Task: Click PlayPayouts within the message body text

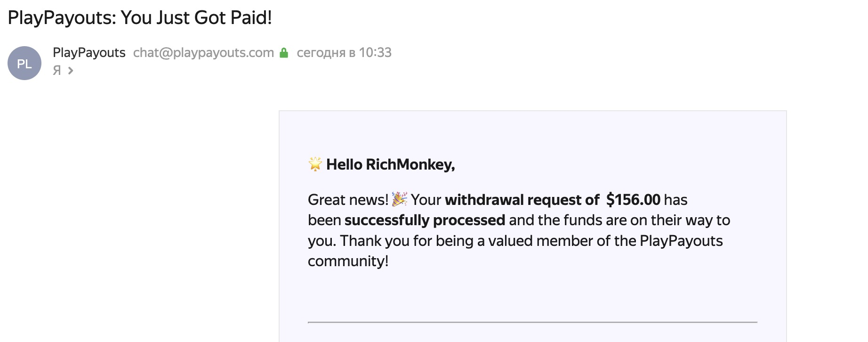Action: click(x=681, y=241)
